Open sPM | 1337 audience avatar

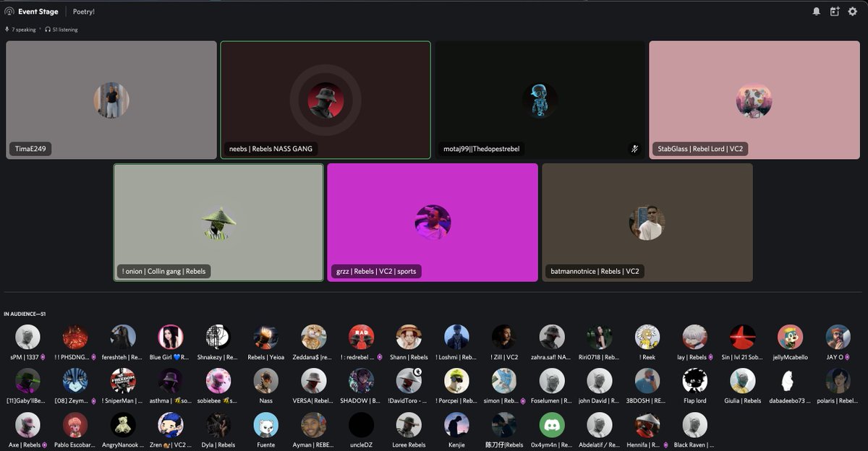point(27,337)
